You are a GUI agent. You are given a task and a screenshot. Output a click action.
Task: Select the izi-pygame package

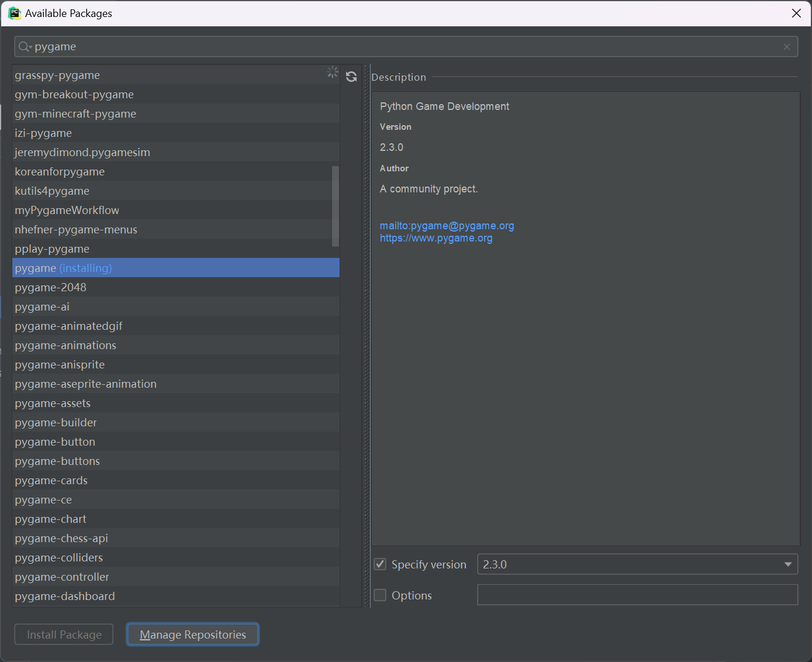pyautogui.click(x=176, y=133)
